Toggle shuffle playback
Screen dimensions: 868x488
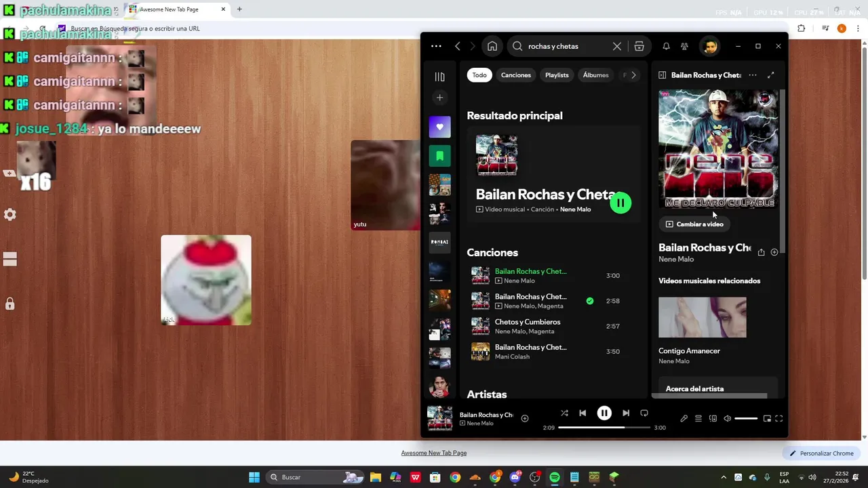[564, 413]
